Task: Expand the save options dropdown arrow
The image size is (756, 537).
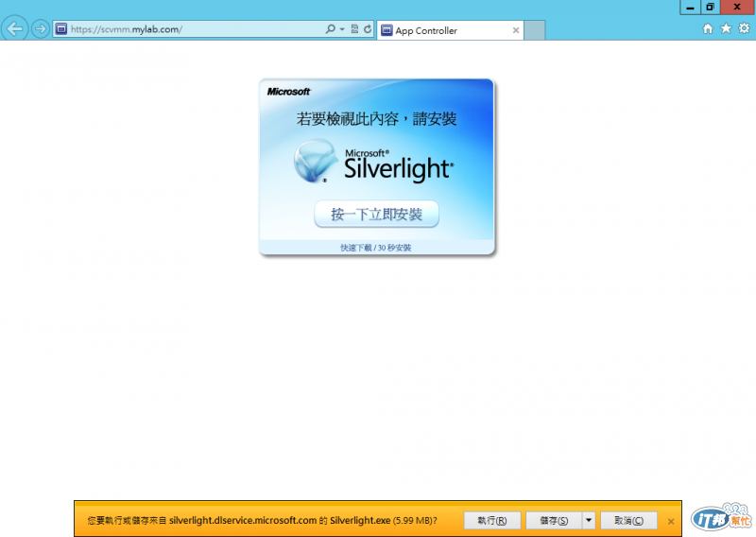Action: [589, 521]
